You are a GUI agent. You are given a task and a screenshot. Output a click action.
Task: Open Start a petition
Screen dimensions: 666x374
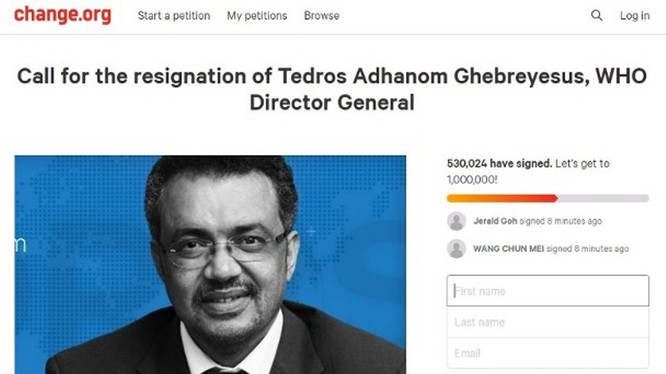(174, 16)
